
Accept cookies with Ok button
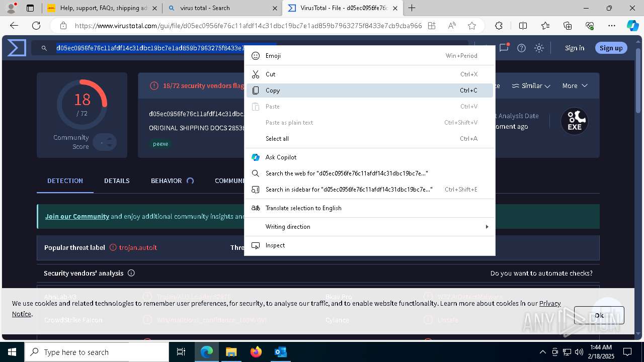tap(599, 315)
